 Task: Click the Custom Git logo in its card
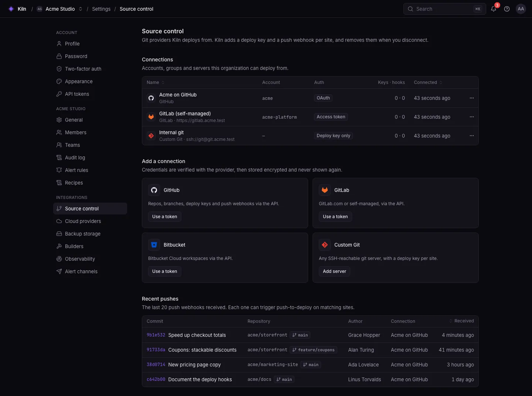coord(325,245)
